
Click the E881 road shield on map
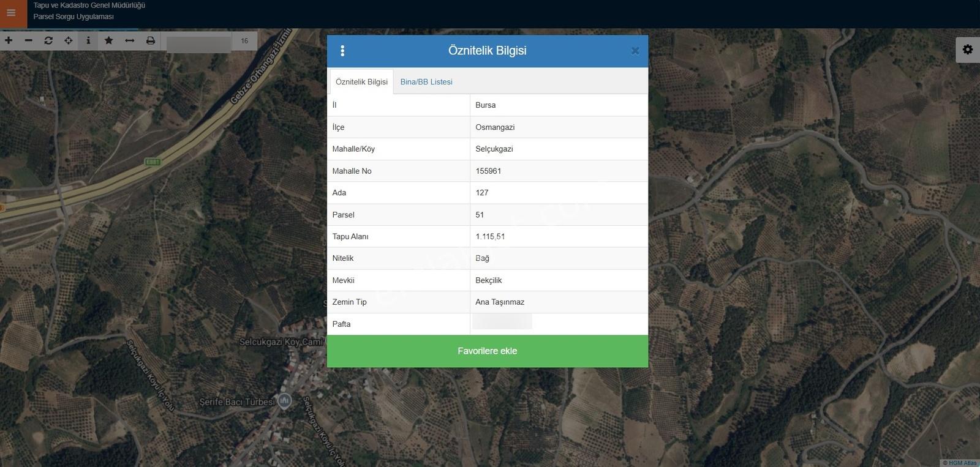point(153,162)
